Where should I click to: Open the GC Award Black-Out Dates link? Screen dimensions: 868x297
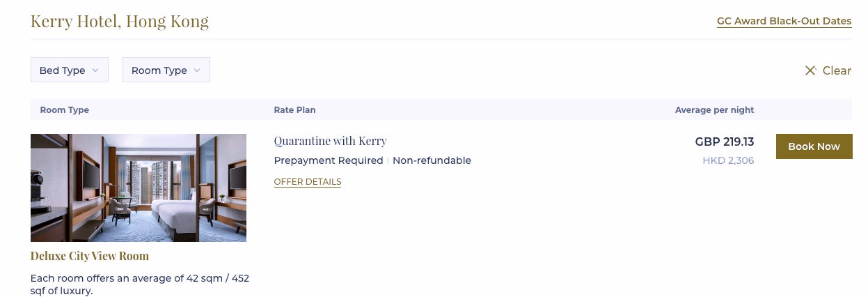tap(784, 22)
